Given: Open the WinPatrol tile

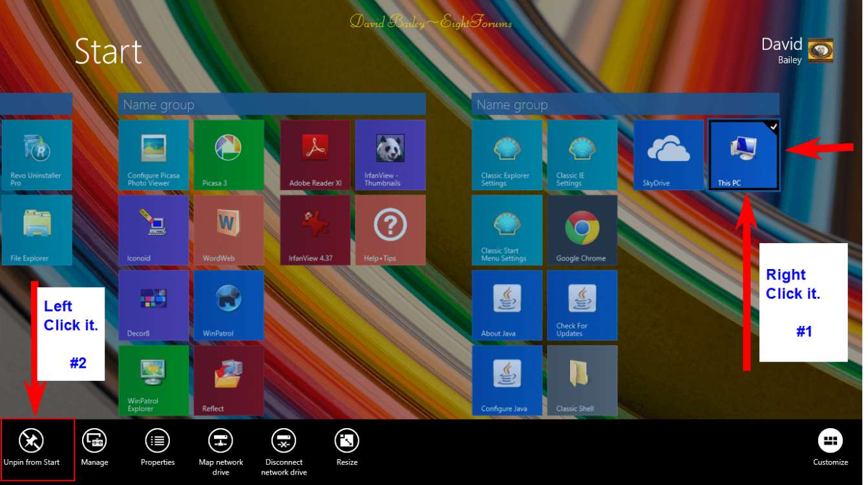Looking at the screenshot, I should tap(229, 305).
